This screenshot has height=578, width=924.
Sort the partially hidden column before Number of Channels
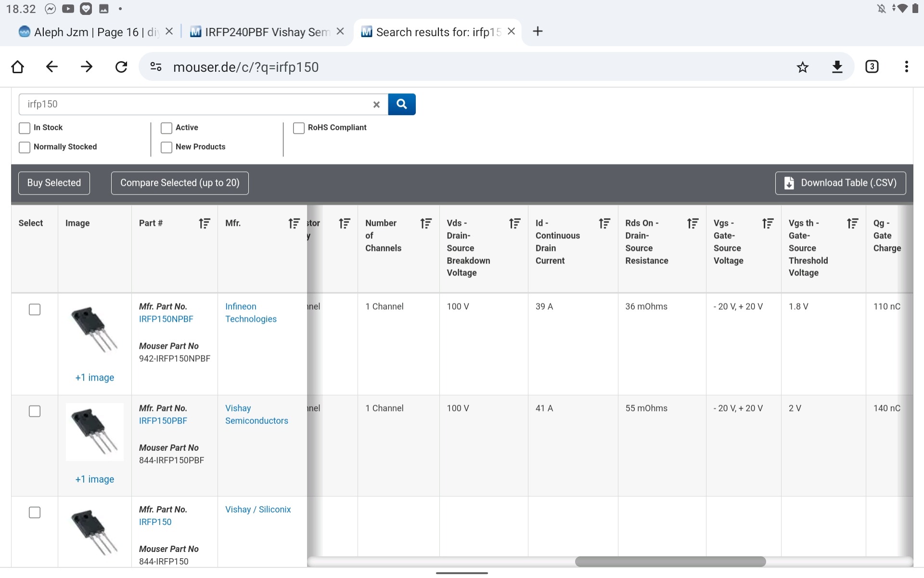point(345,223)
